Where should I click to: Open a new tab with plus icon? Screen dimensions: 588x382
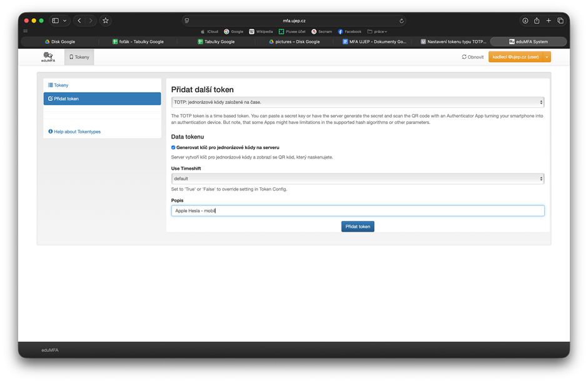[549, 21]
